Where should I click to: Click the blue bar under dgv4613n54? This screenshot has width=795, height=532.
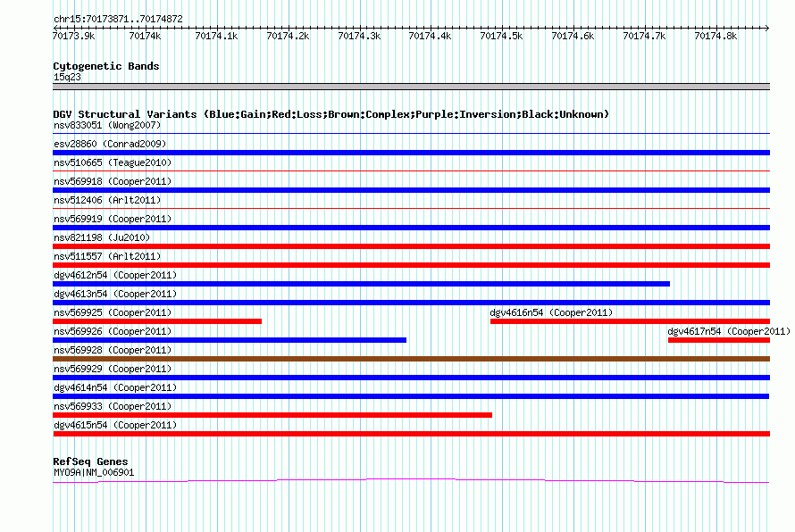pyautogui.click(x=411, y=303)
